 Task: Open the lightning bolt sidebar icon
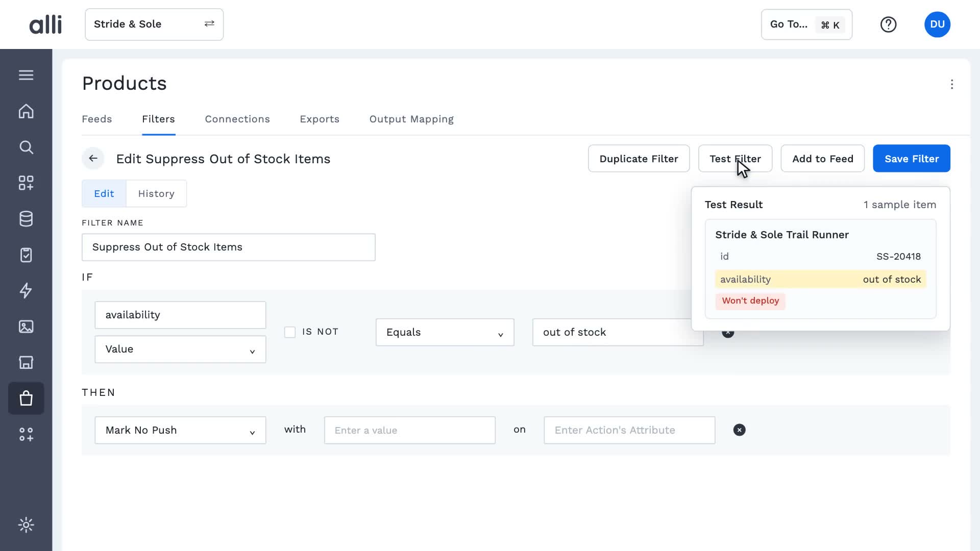(x=26, y=290)
